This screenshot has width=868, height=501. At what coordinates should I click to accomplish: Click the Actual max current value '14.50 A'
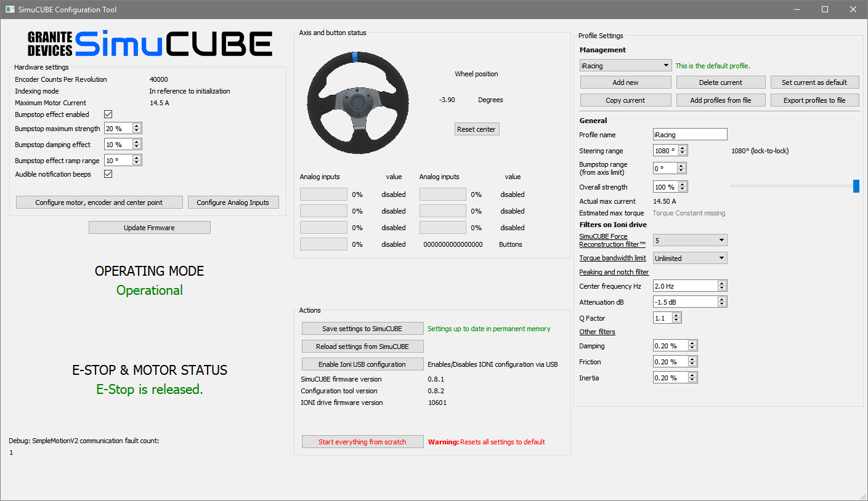click(665, 201)
